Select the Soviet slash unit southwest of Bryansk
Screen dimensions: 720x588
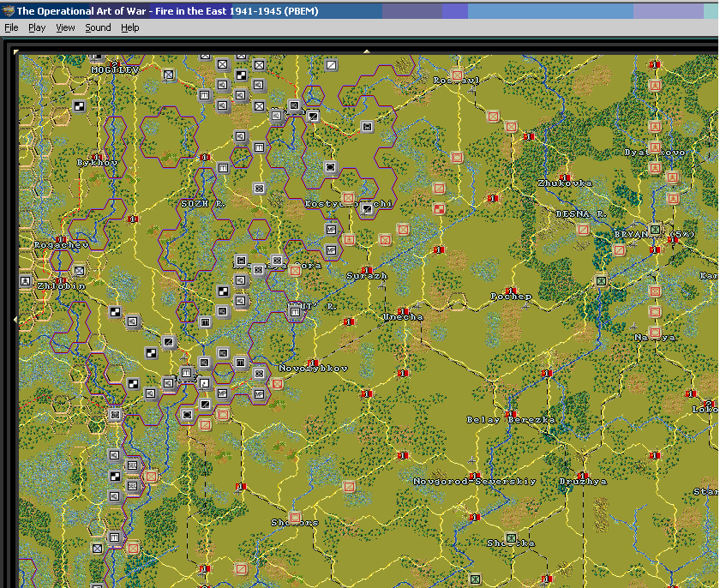tap(620, 250)
